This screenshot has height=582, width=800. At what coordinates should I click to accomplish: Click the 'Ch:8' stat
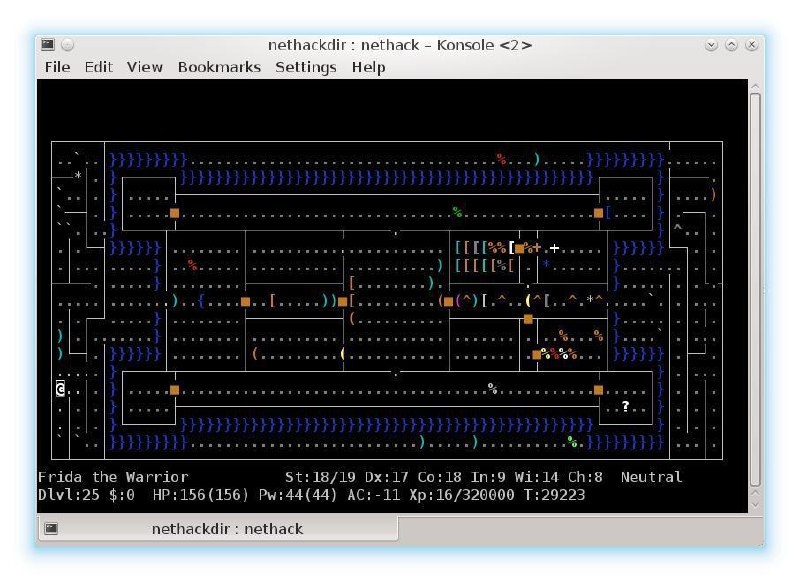click(585, 477)
